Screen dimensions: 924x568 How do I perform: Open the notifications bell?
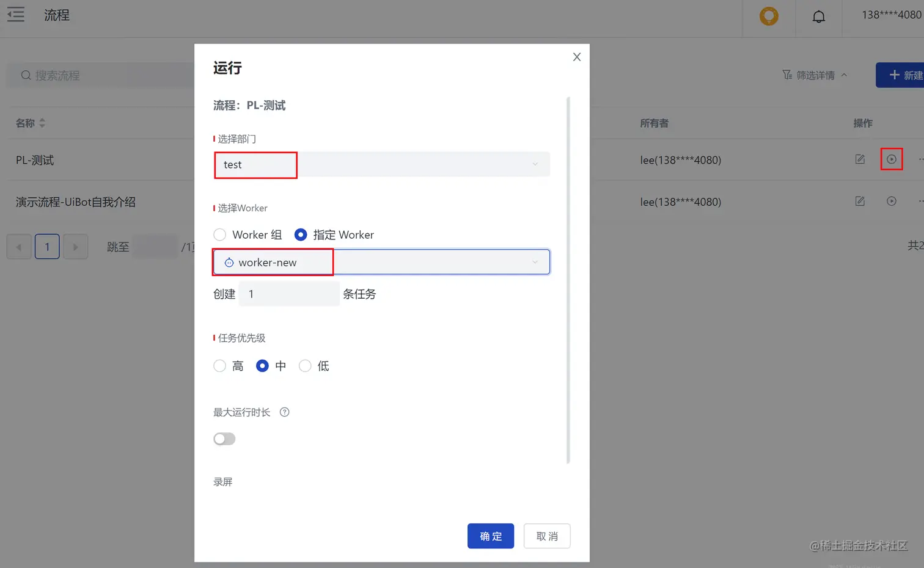(x=819, y=16)
